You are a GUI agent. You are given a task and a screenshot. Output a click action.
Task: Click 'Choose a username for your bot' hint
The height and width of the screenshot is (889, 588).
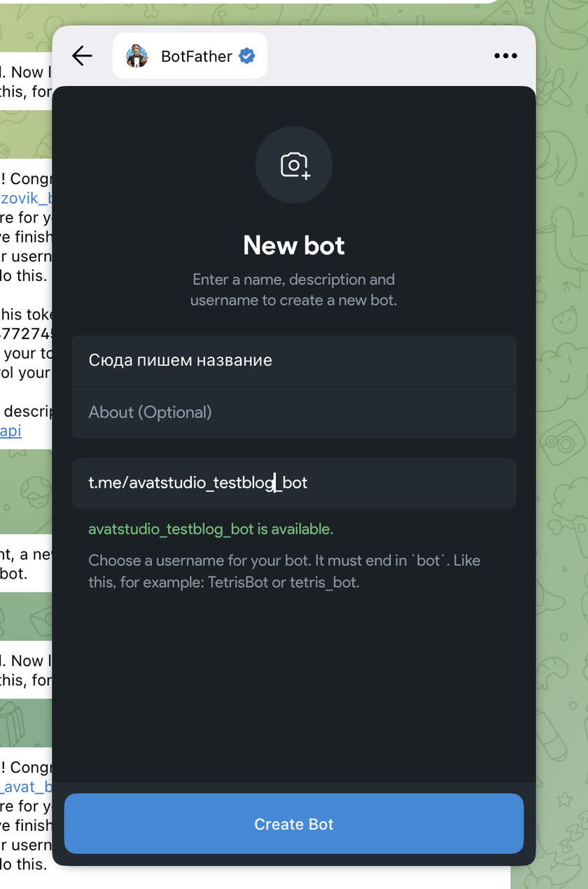[x=284, y=571]
